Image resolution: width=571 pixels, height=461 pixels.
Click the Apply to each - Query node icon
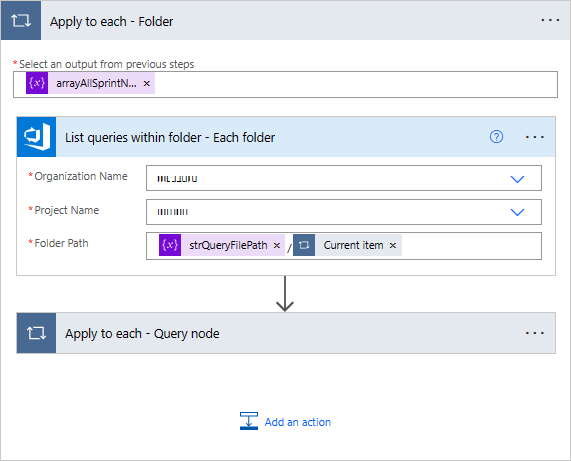[36, 333]
